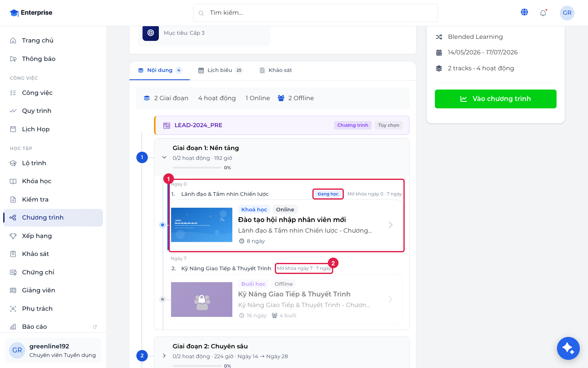Click Giai đoạn 2 progress bar
This screenshot has width=588, height=368.
point(197,366)
